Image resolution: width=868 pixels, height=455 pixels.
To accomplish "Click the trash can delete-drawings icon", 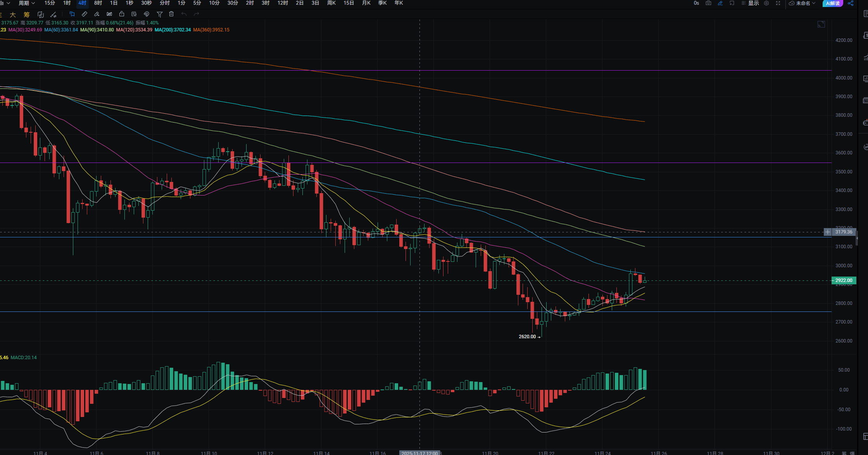I will [171, 14].
